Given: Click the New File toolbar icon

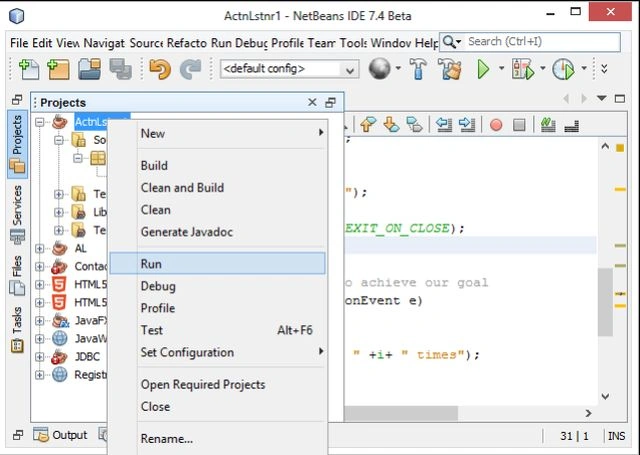Looking at the screenshot, I should point(29,69).
